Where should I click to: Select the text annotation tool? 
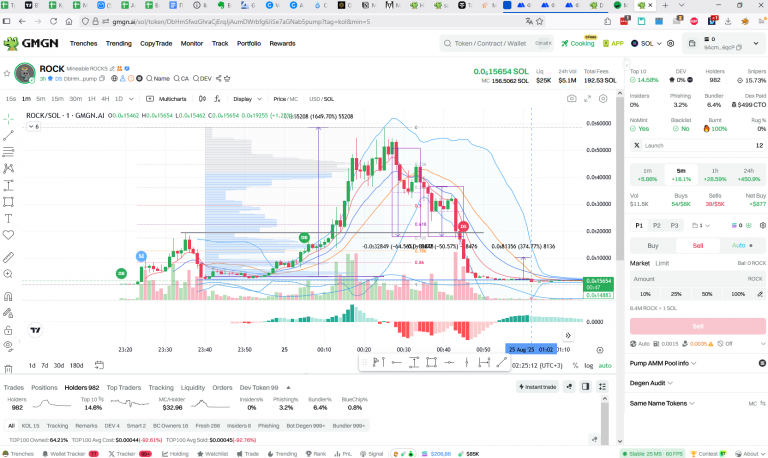(x=8, y=218)
